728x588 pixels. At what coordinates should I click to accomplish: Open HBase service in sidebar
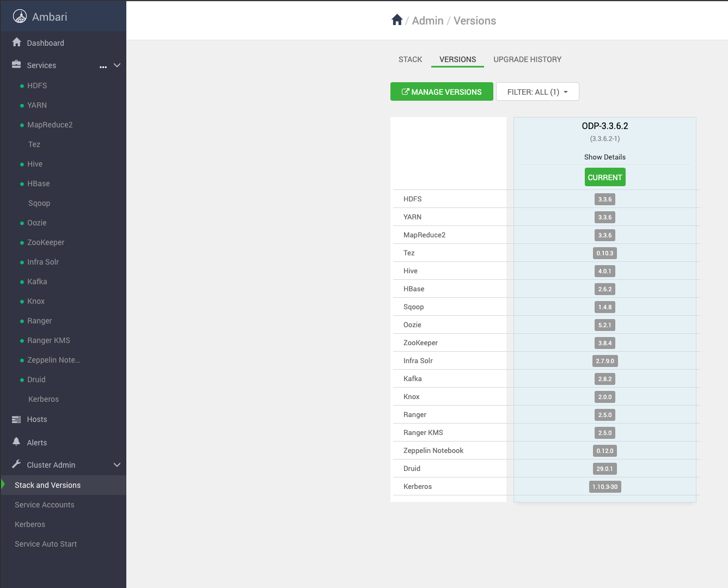click(39, 183)
